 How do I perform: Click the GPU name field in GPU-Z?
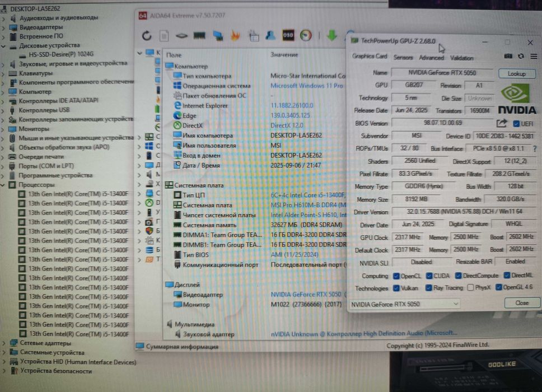[x=442, y=73]
